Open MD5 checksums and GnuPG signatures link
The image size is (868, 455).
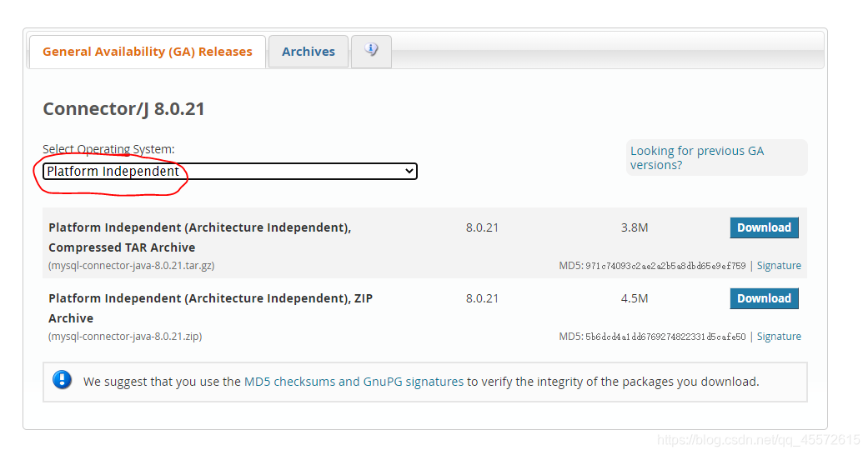[x=354, y=382]
